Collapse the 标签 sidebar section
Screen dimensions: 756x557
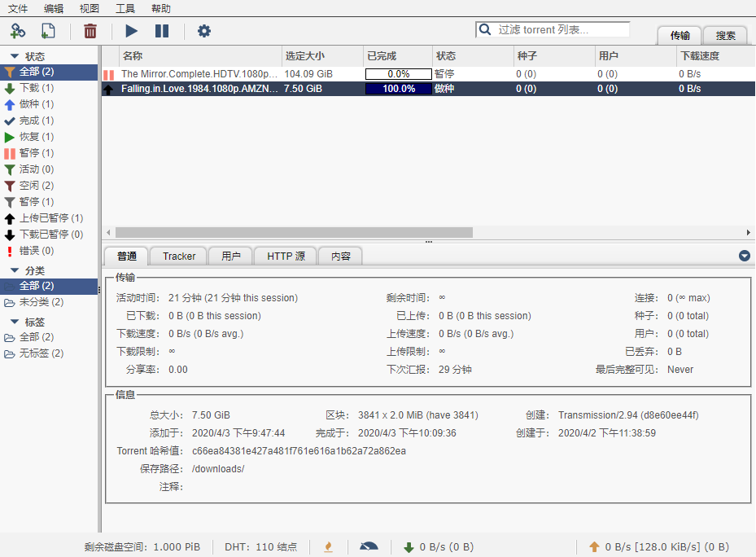click(15, 322)
